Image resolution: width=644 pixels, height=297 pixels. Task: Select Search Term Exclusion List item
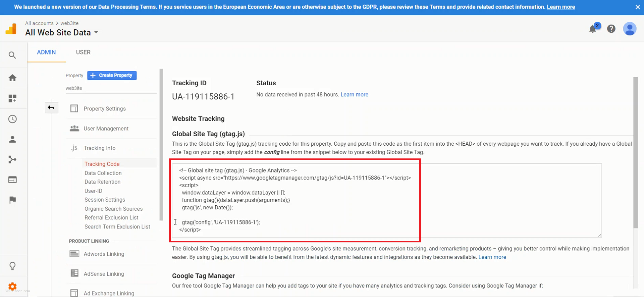pyautogui.click(x=117, y=227)
